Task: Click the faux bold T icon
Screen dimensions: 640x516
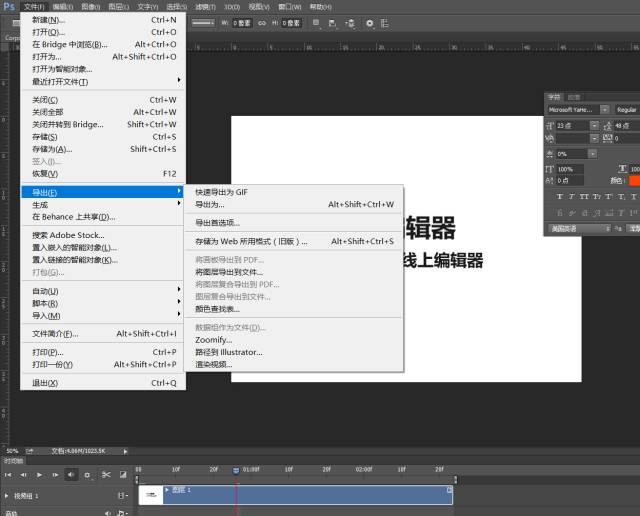Action: coord(560,197)
